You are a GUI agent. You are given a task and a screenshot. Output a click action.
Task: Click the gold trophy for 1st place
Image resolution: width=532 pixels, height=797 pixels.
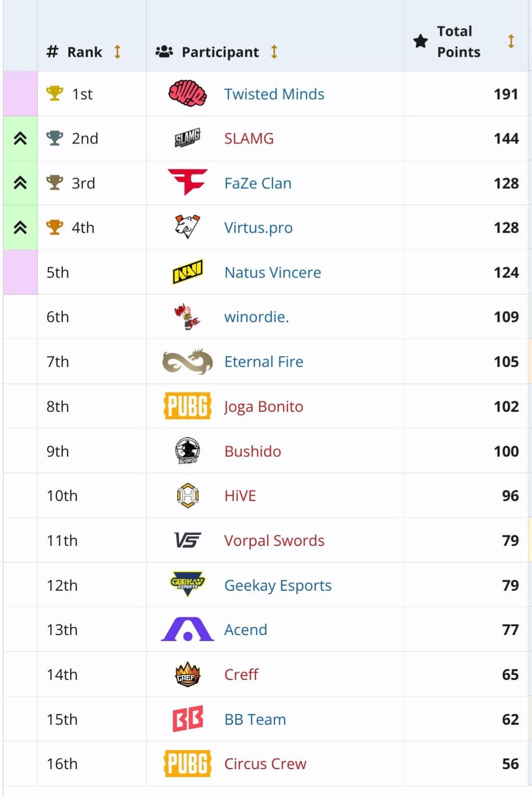pos(54,93)
